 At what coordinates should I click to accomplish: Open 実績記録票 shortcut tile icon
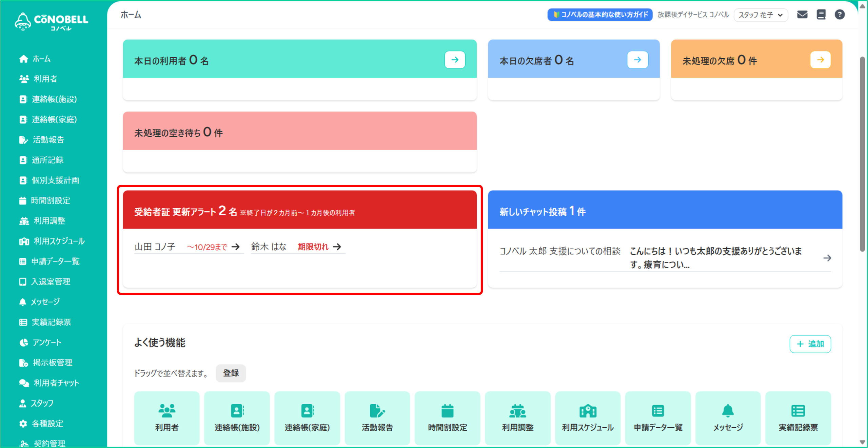pos(798,411)
